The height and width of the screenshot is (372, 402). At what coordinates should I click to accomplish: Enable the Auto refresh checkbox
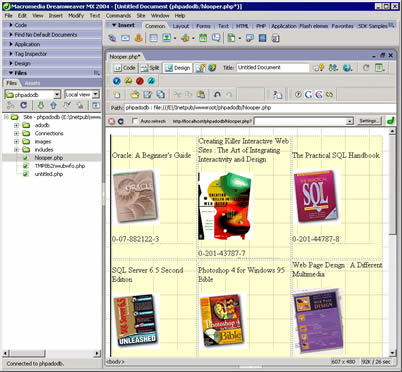pyautogui.click(x=135, y=121)
